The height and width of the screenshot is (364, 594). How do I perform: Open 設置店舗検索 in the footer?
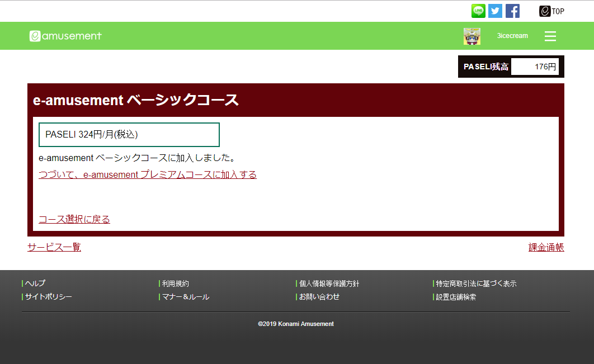(x=456, y=297)
